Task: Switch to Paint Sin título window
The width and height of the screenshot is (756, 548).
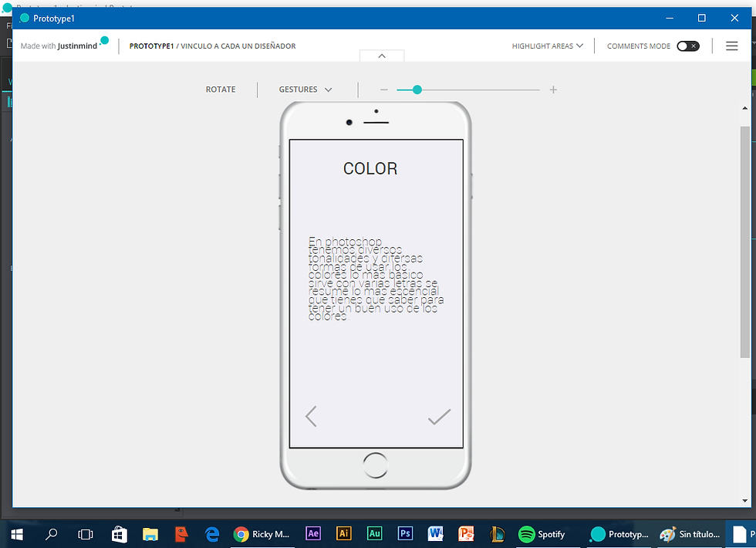Action: (690, 534)
